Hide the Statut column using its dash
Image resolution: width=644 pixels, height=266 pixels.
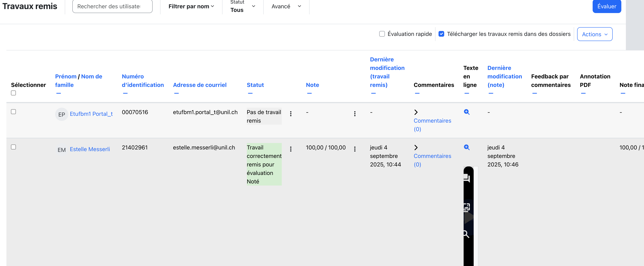click(x=250, y=93)
